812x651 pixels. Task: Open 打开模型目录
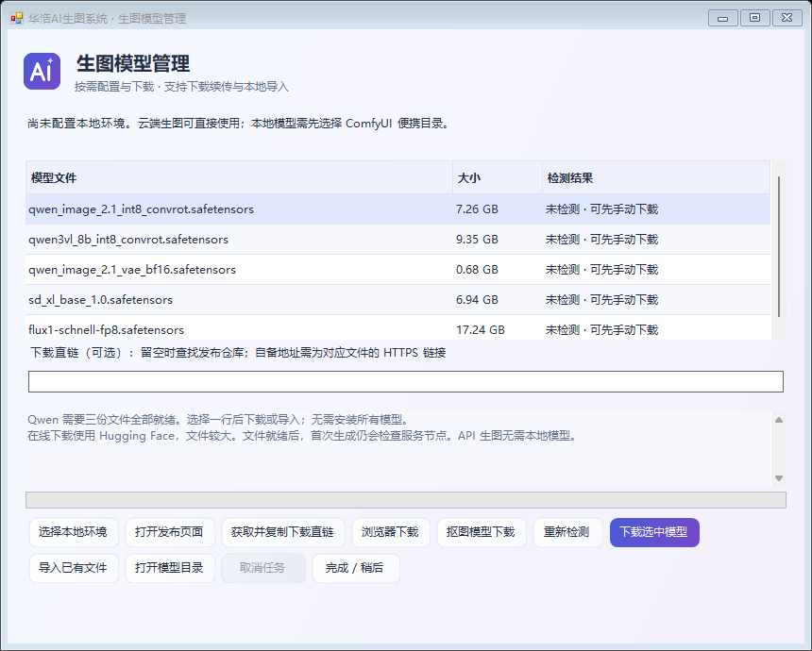point(170,568)
